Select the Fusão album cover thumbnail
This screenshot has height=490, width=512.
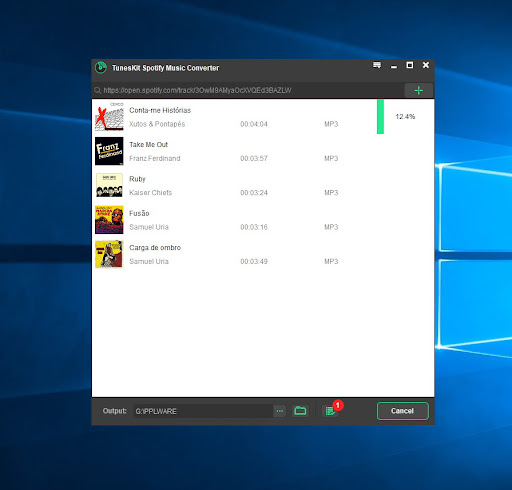(109, 220)
